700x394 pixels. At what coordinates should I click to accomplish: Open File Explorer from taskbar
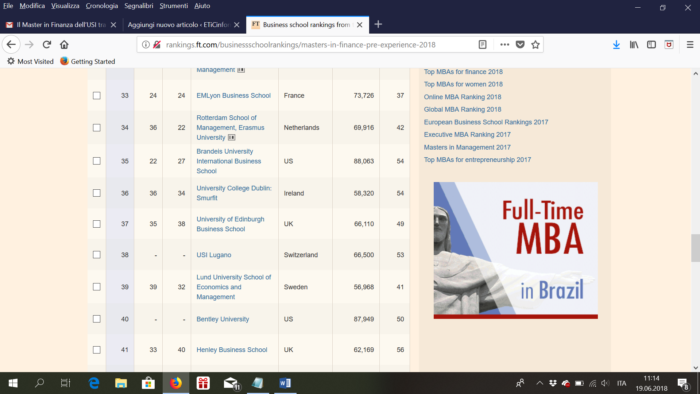(121, 383)
